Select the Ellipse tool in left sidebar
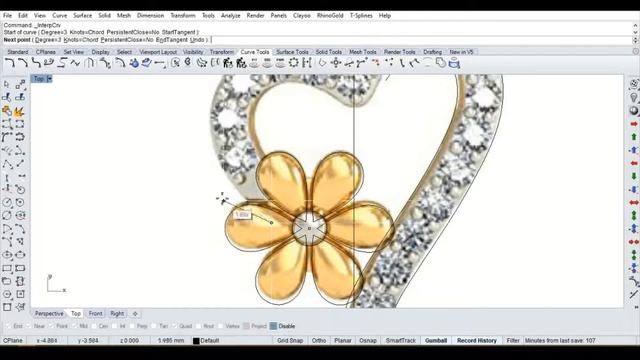The height and width of the screenshot is (360, 640). coord(7,255)
